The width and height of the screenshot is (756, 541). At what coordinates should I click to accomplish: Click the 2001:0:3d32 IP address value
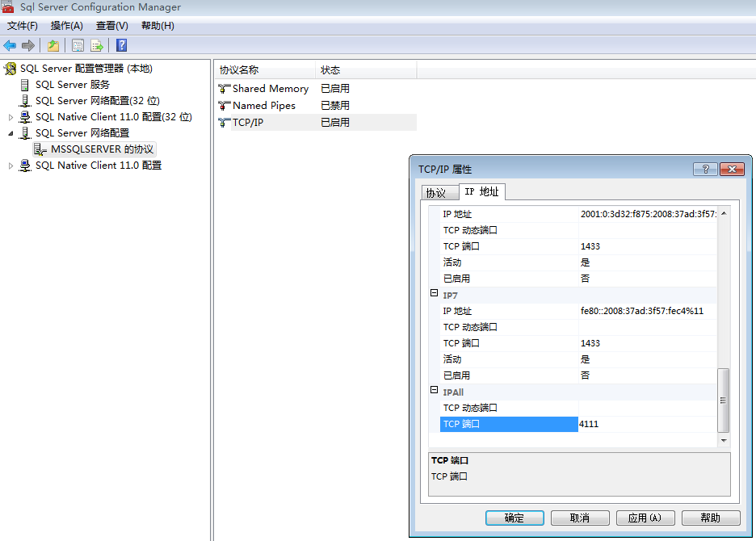648,214
